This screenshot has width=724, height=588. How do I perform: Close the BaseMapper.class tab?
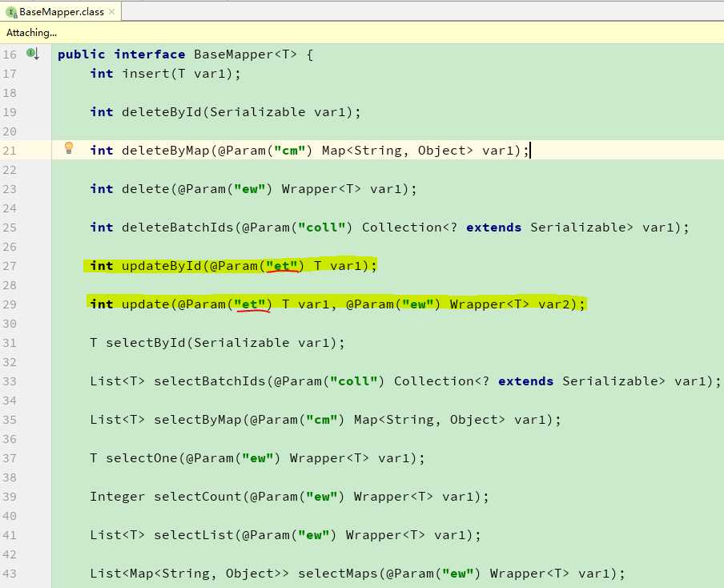click(111, 12)
